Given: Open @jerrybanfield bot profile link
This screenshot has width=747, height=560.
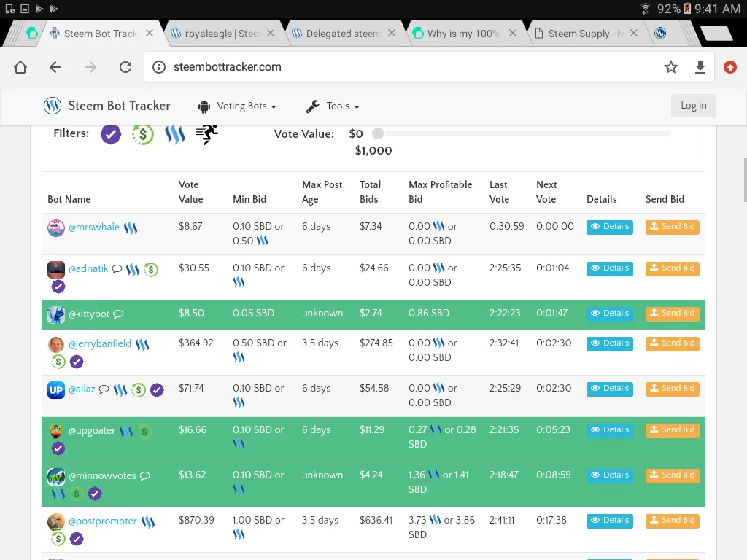Looking at the screenshot, I should tap(99, 344).
